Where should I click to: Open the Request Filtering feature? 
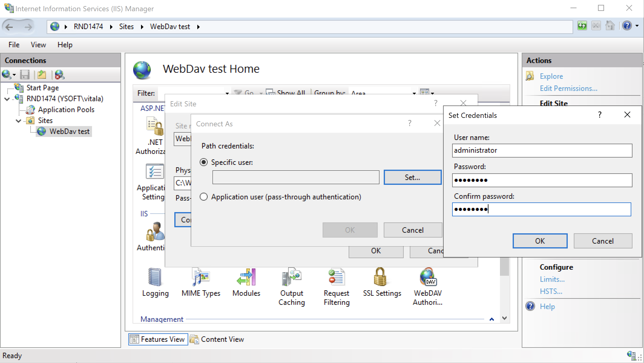(336, 282)
